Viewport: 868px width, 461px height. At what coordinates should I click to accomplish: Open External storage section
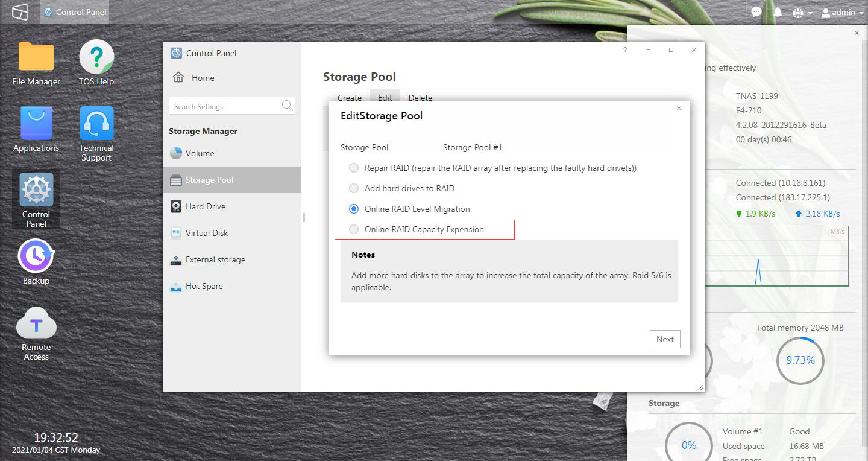(x=232, y=259)
